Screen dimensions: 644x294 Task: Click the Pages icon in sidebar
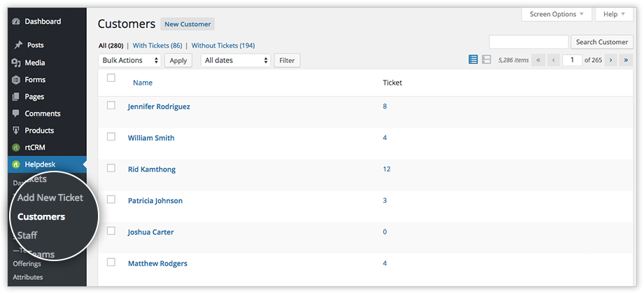[16, 97]
